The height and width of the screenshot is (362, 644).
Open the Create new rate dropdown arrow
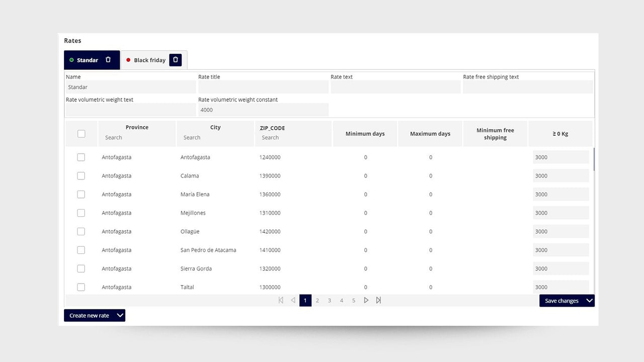tap(120, 315)
